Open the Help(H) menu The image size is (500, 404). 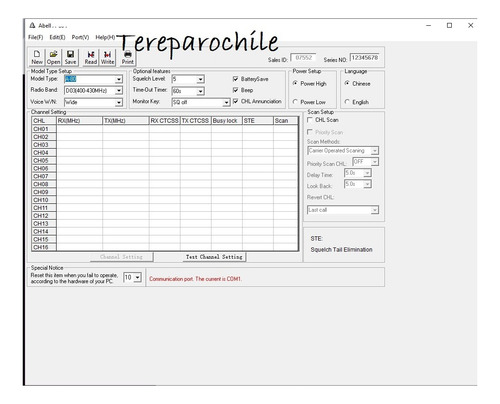click(x=105, y=37)
